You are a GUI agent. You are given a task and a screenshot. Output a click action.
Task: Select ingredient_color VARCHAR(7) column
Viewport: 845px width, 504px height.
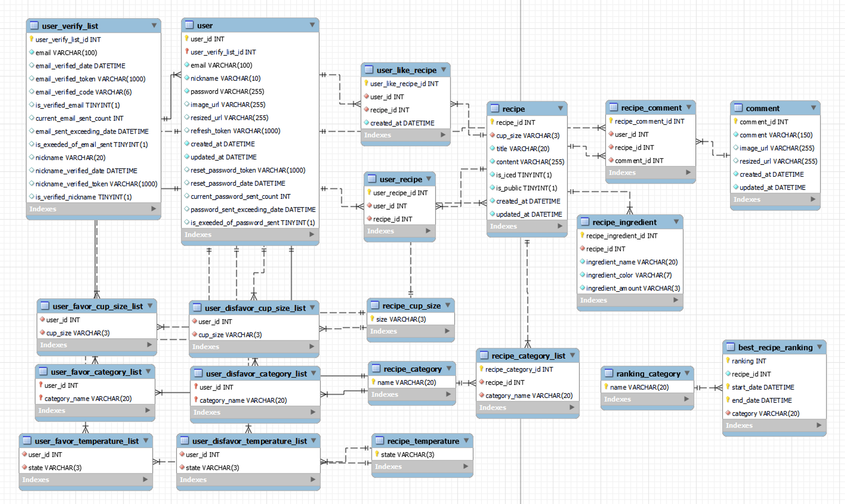point(630,275)
